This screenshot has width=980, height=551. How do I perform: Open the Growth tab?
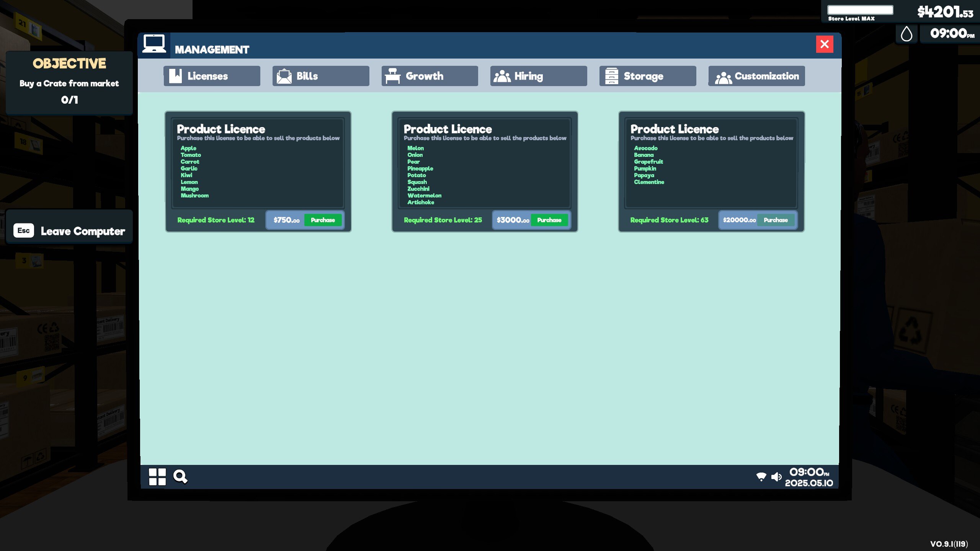pyautogui.click(x=430, y=76)
